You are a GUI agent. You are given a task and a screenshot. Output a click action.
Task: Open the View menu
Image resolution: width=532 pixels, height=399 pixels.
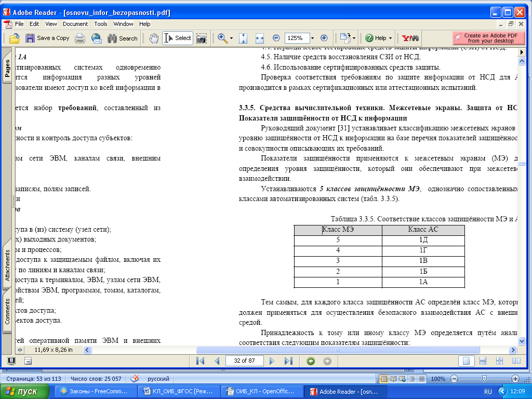(51, 24)
